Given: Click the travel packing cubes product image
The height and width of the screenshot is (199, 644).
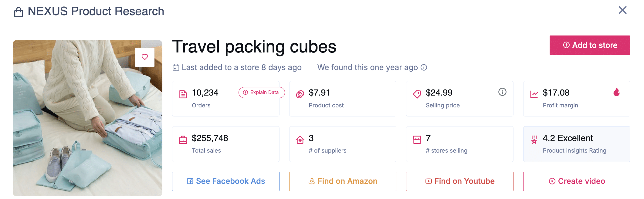Looking at the screenshot, I should tap(87, 127).
